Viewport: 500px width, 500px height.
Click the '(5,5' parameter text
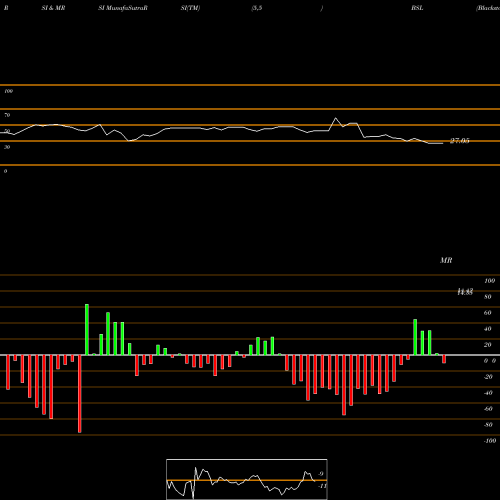tap(257, 8)
